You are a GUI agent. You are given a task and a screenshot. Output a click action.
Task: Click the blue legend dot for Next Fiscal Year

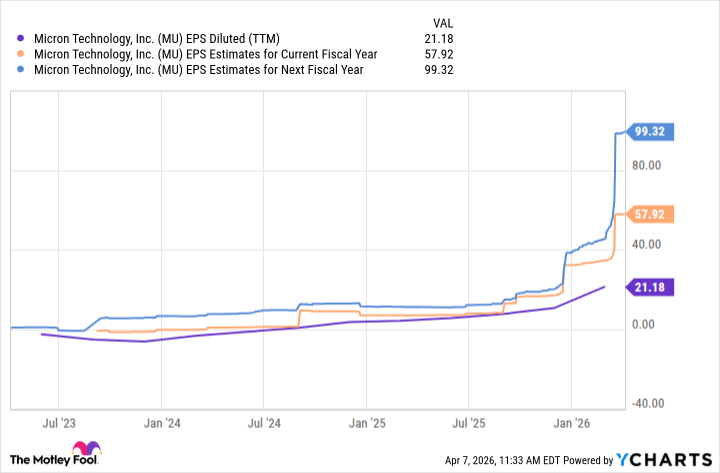point(19,70)
